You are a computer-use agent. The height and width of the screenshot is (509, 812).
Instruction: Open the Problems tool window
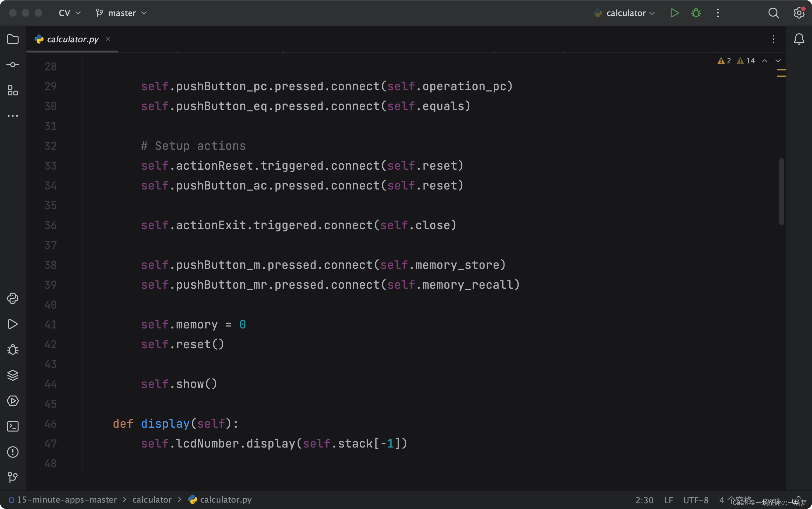point(13,452)
